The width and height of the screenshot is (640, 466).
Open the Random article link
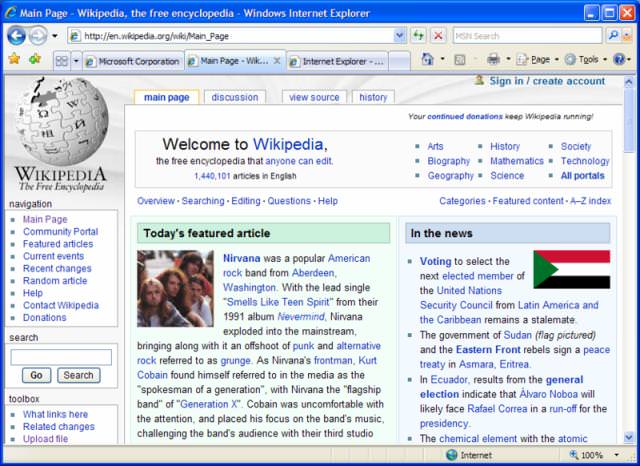click(x=55, y=281)
